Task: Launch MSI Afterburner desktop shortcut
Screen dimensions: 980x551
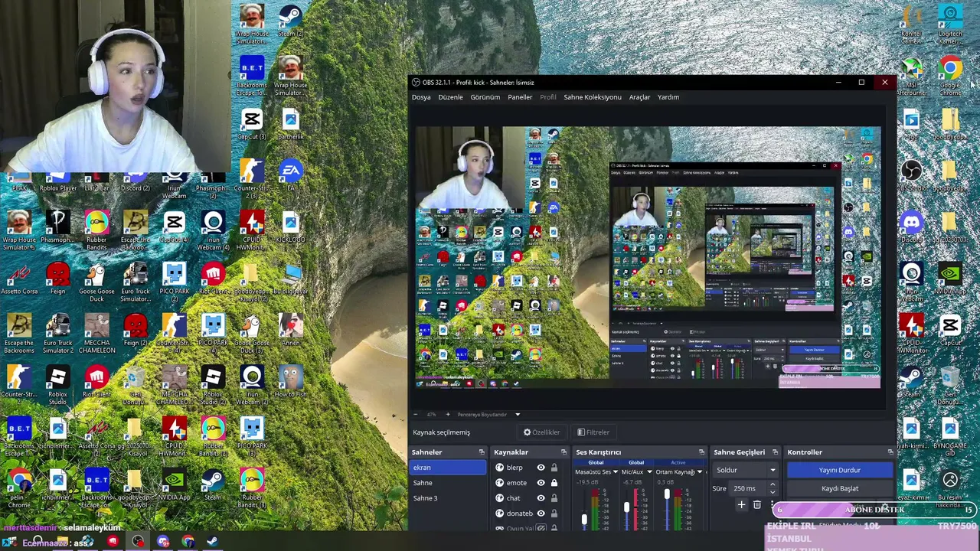Action: point(911,77)
